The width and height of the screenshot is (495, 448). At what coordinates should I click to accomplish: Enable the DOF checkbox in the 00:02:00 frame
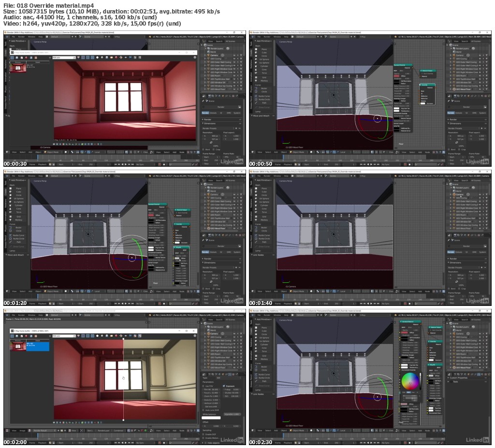(204, 434)
